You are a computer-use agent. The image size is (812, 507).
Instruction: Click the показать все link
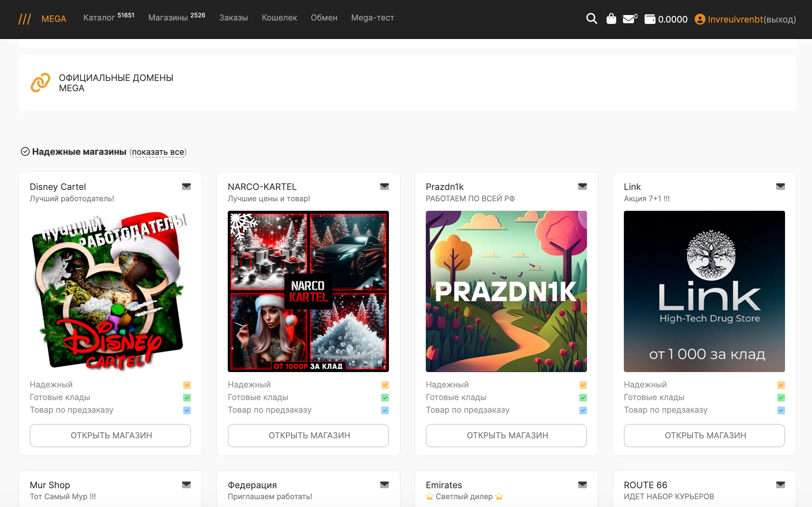tap(158, 152)
